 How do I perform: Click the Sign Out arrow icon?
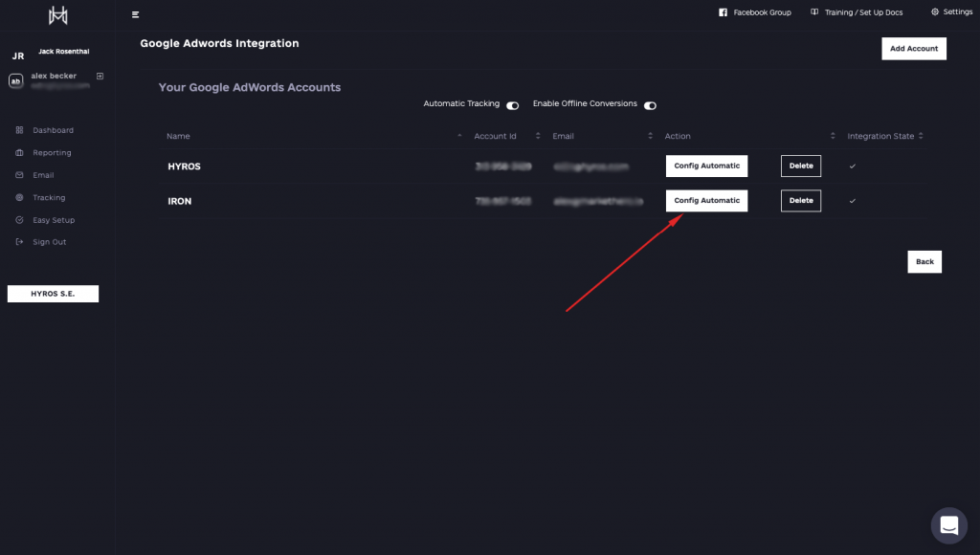[19, 242]
